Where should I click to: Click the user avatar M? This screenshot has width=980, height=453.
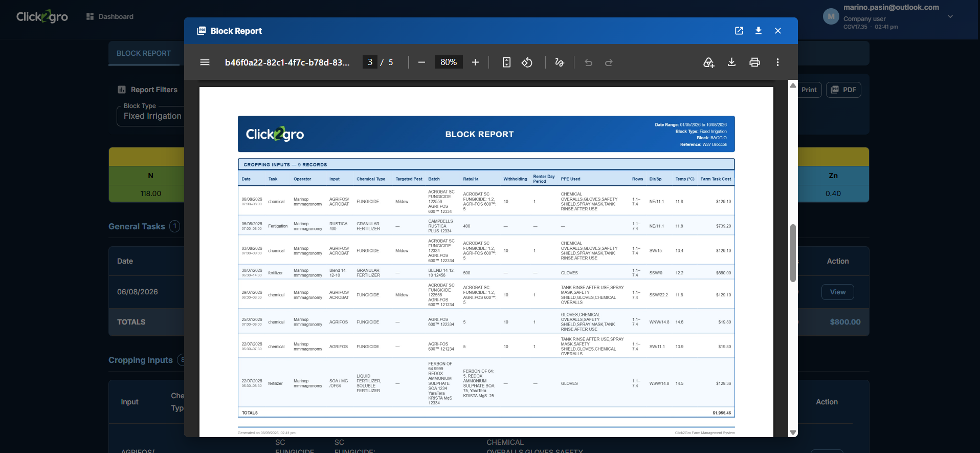click(x=831, y=16)
